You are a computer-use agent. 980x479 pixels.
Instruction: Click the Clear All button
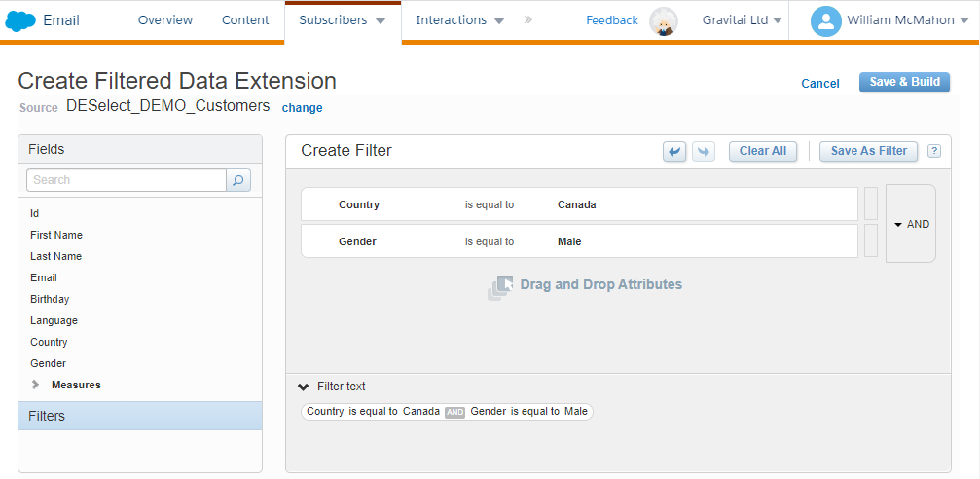[x=762, y=151]
